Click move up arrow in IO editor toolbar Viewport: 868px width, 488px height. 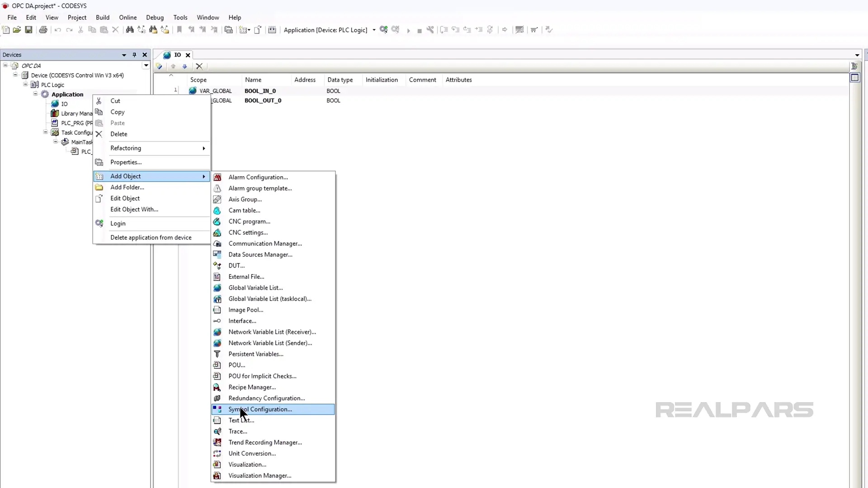(173, 66)
